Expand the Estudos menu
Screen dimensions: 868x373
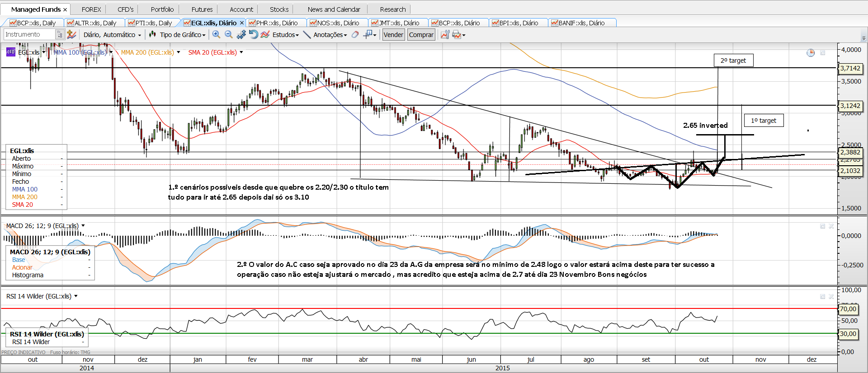pyautogui.click(x=286, y=35)
